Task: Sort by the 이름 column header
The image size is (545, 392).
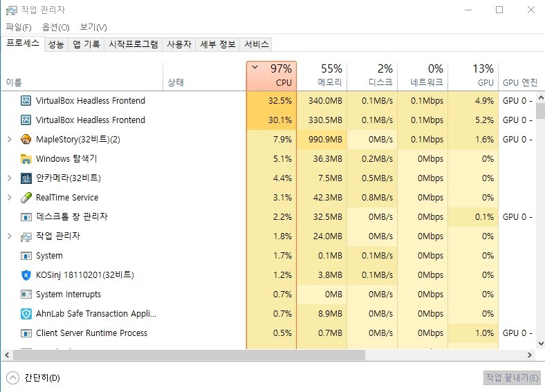Action: pos(82,77)
